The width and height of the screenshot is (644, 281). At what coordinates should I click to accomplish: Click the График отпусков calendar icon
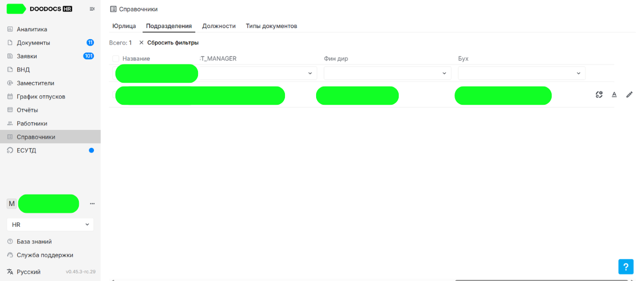[10, 97]
